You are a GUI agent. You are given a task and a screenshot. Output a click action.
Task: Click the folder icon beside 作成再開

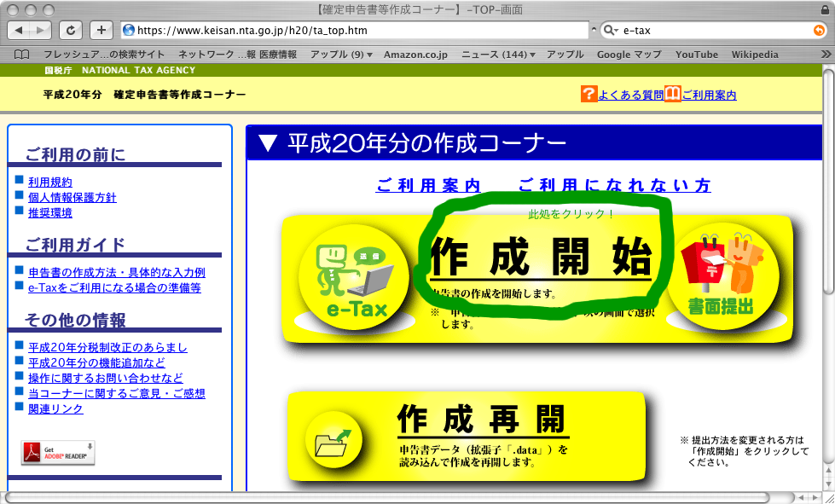pyautogui.click(x=333, y=440)
